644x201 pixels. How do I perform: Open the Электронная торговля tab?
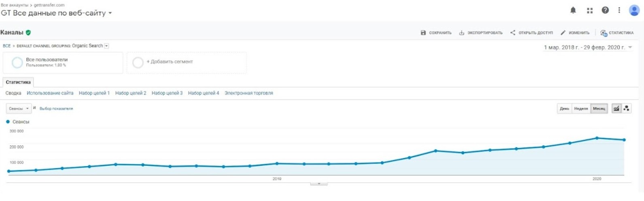pos(249,93)
